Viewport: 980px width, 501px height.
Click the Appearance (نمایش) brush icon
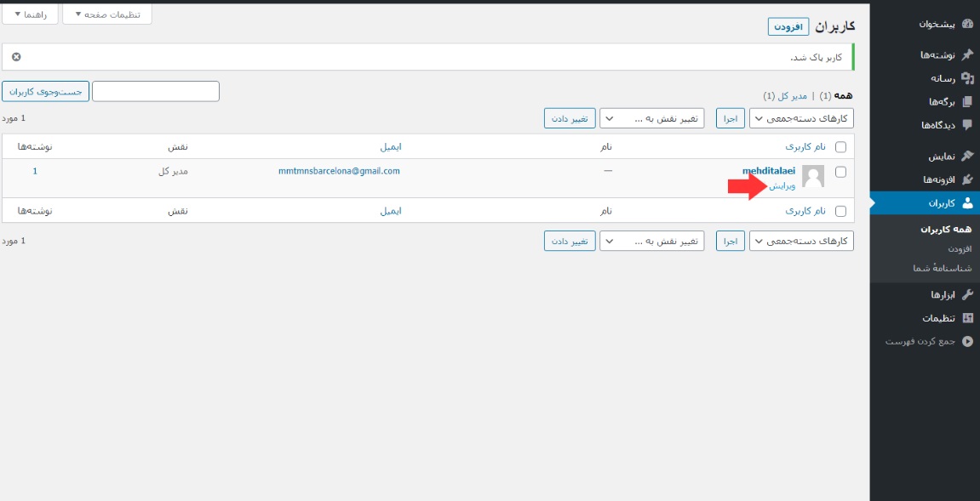tap(966, 157)
